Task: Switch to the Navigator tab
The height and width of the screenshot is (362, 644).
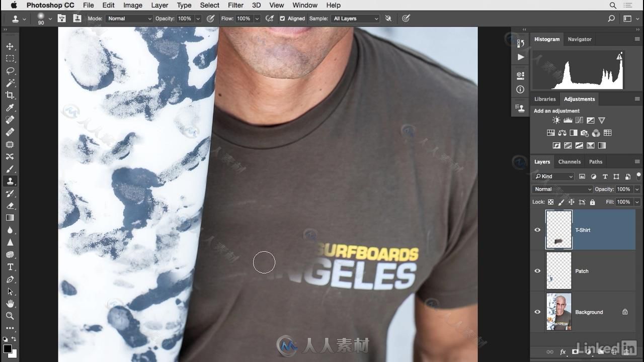Action: [x=580, y=39]
